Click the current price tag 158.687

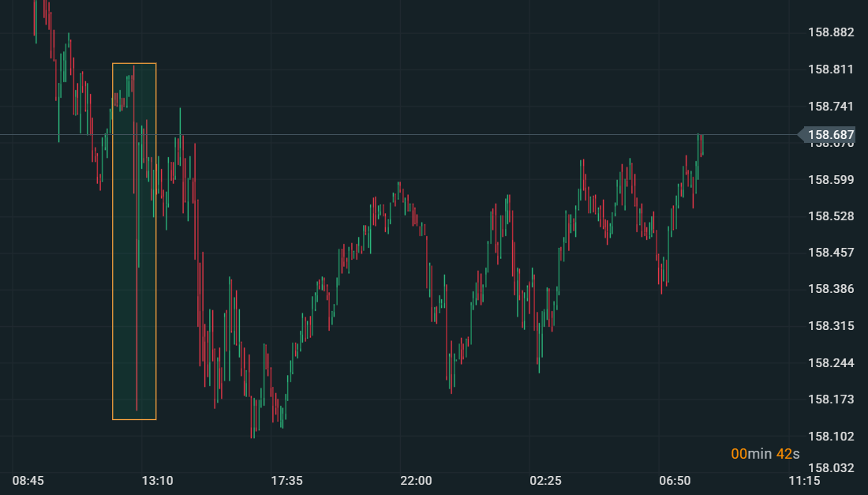(831, 135)
